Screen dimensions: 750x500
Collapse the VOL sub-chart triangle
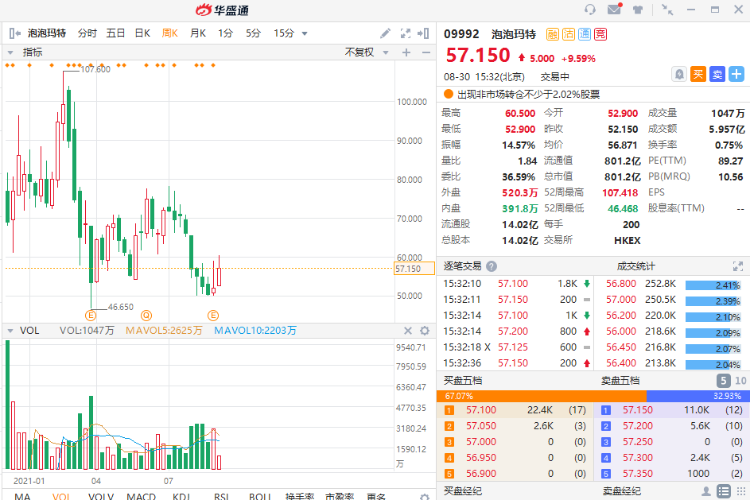coord(10,331)
